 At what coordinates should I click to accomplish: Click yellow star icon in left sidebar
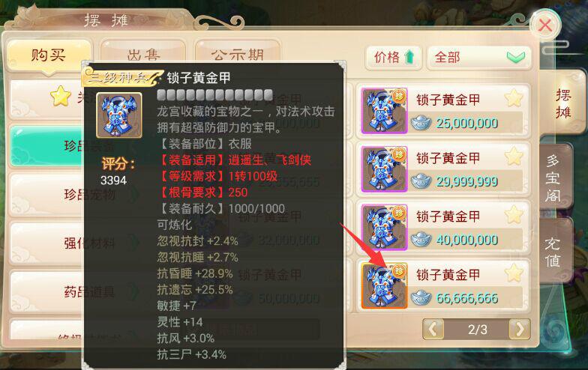point(61,96)
